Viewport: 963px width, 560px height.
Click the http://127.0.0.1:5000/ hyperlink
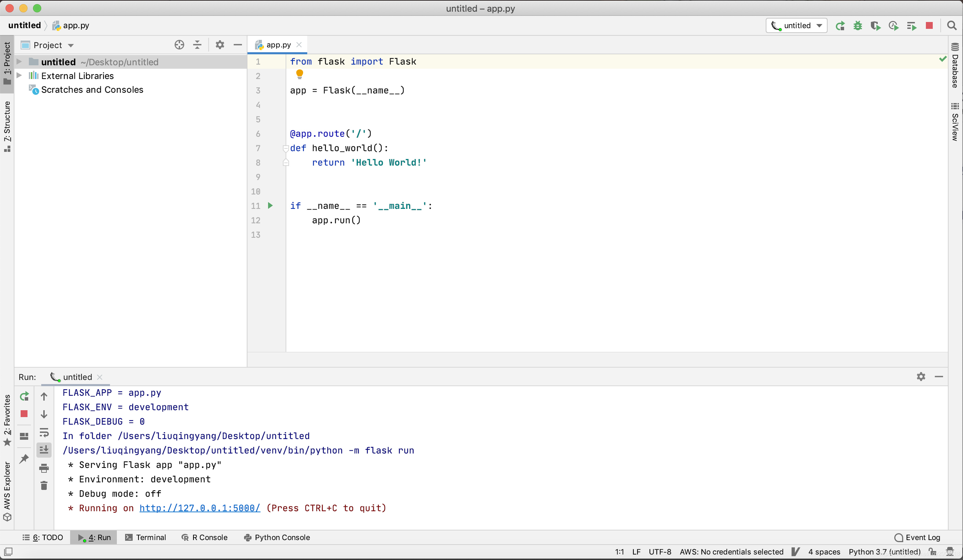click(199, 508)
